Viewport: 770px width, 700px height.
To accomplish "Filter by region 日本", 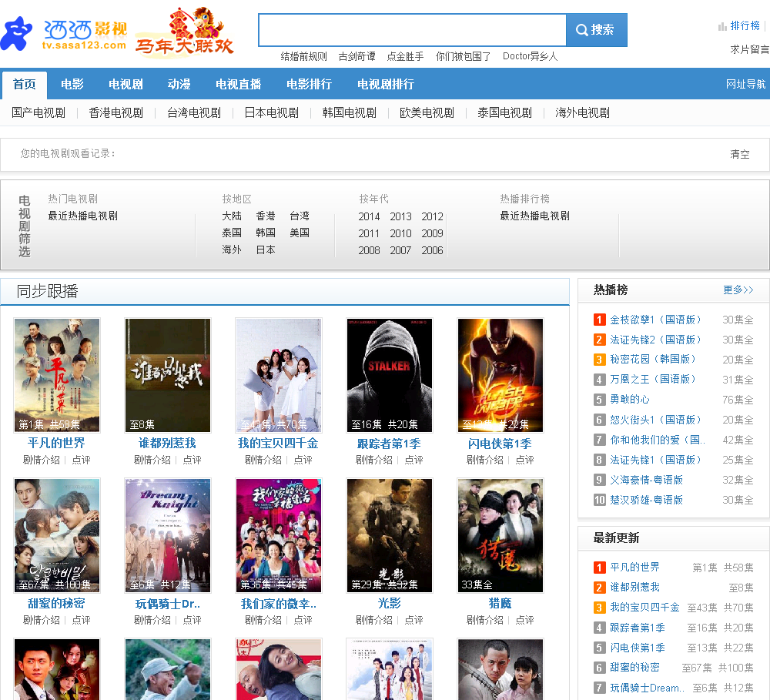I will pyautogui.click(x=265, y=250).
